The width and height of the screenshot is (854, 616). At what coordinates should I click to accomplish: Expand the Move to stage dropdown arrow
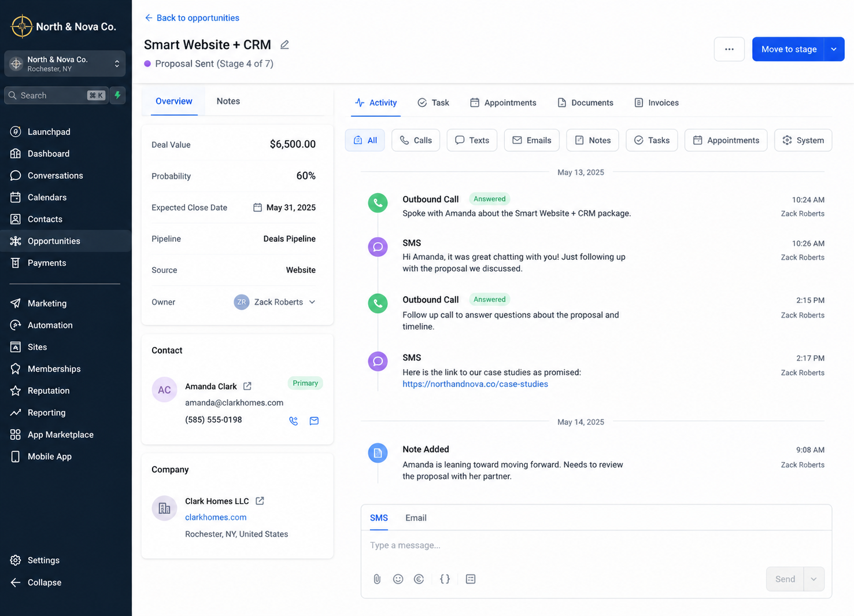(x=834, y=49)
